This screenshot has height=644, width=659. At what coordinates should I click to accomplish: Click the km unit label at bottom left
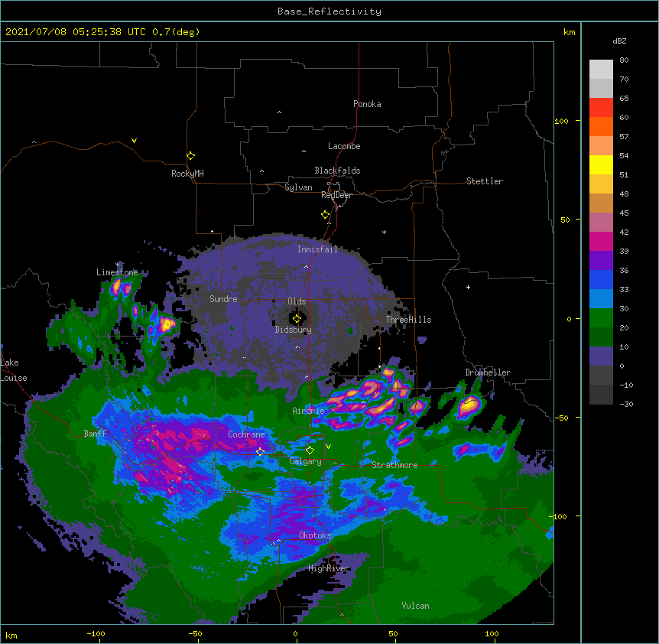coord(11,636)
